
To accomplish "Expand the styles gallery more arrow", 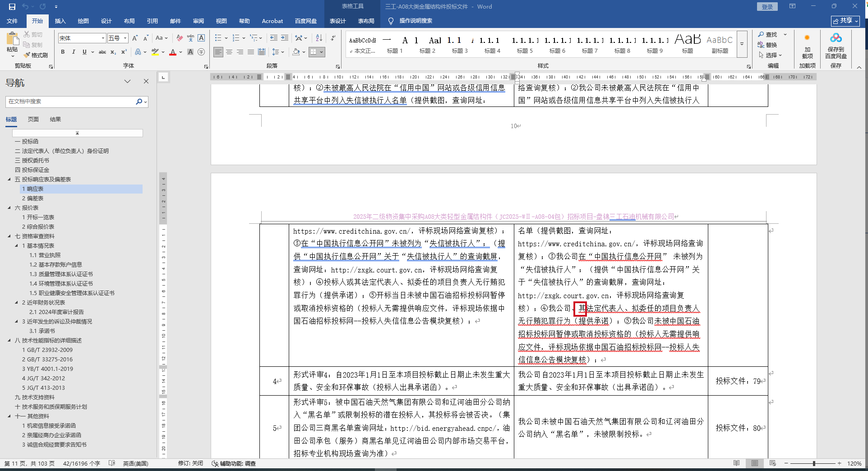I will point(742,44).
